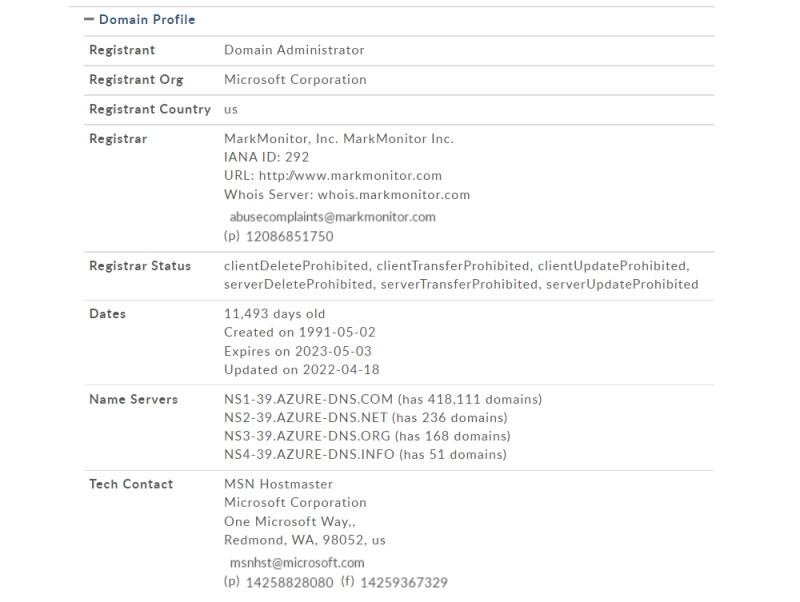Select MSN Hostmaster contact name

click(279, 484)
